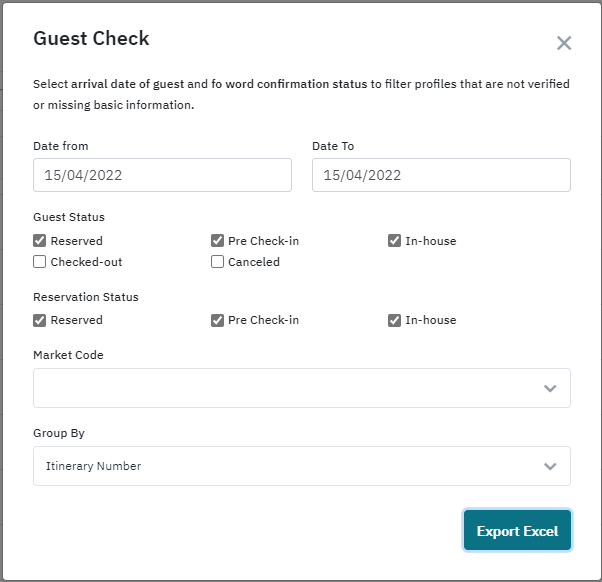Open the Group By dropdown
Screen dimensions: 602x582
290,466
